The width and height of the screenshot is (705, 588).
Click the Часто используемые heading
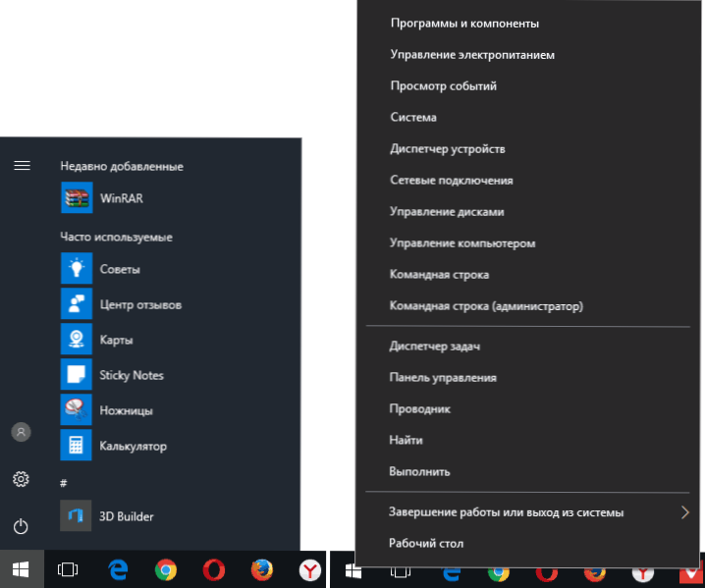pos(117,237)
